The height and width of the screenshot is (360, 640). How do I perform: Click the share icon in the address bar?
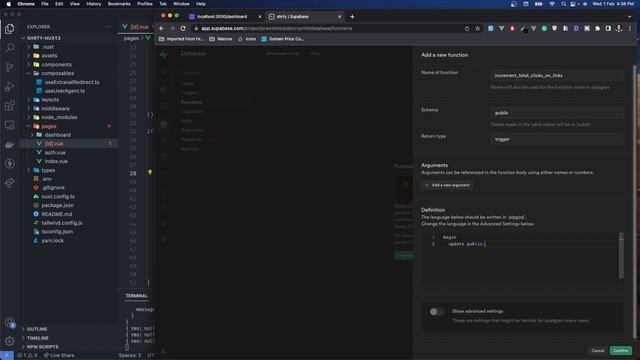click(x=467, y=29)
